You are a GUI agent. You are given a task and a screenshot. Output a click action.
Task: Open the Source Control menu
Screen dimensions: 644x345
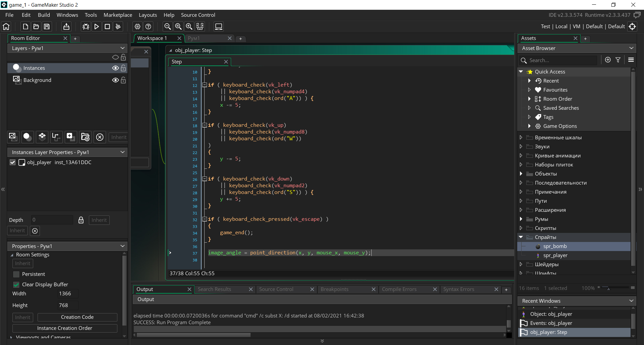(198, 15)
